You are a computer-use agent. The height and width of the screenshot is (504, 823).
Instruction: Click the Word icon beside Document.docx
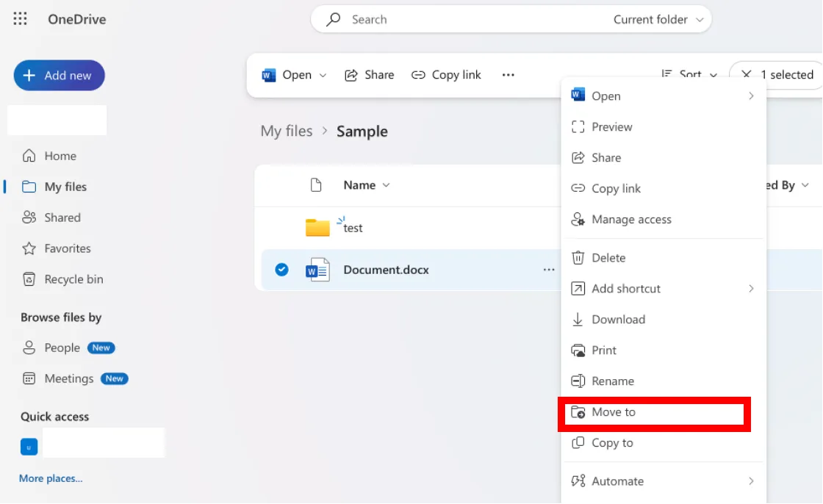coord(317,270)
